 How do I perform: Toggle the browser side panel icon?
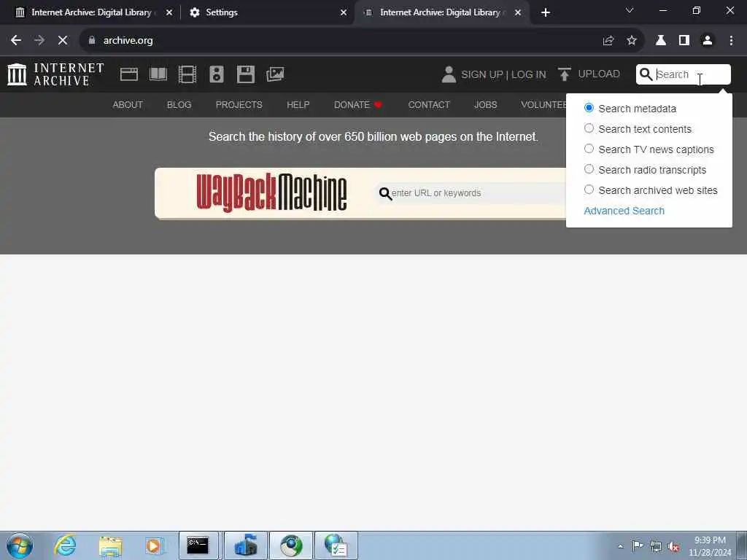click(684, 41)
